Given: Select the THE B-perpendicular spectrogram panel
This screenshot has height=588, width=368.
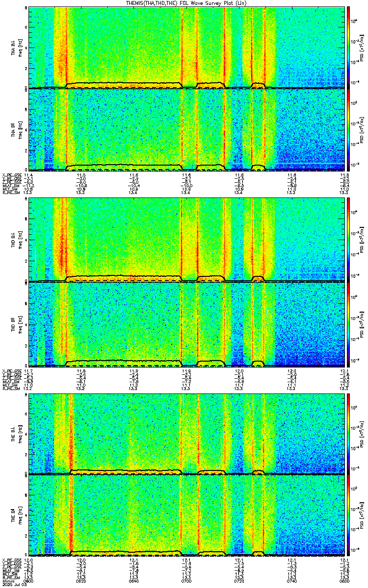Looking at the screenshot, I should pos(187,433).
